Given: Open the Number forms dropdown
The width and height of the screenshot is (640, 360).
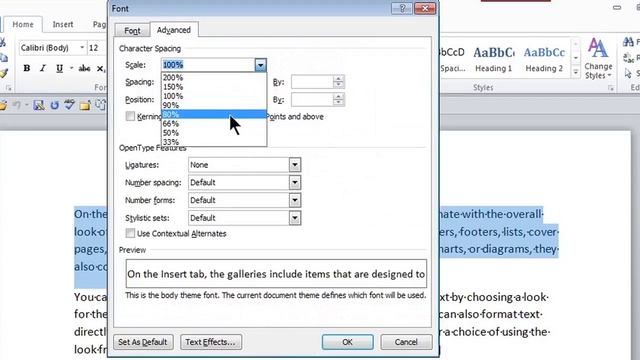Looking at the screenshot, I should coord(295,200).
